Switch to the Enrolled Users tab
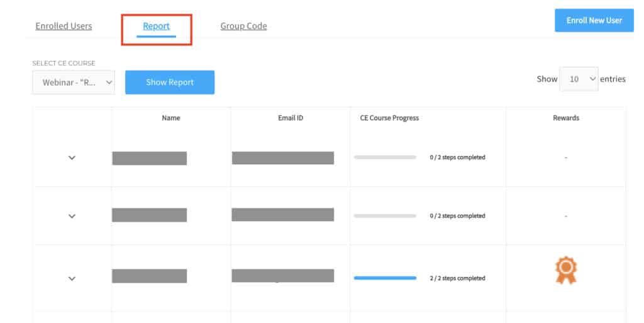The image size is (644, 323). [x=64, y=26]
